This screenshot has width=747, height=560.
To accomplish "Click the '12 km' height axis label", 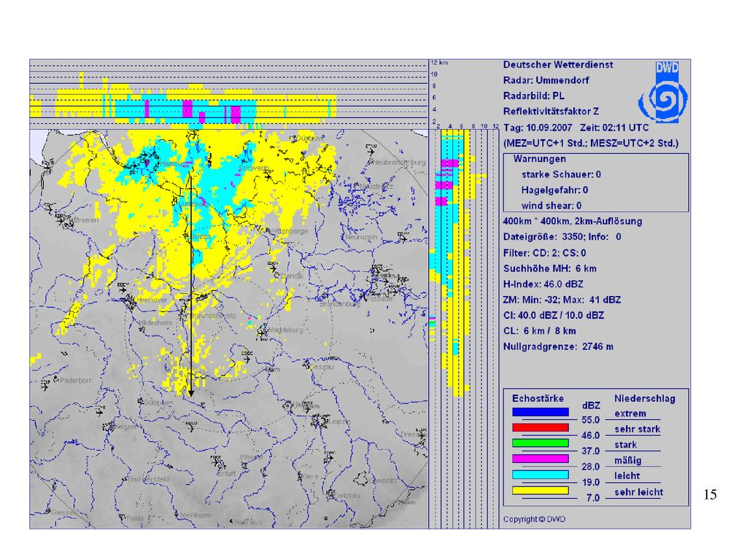I will [x=439, y=63].
